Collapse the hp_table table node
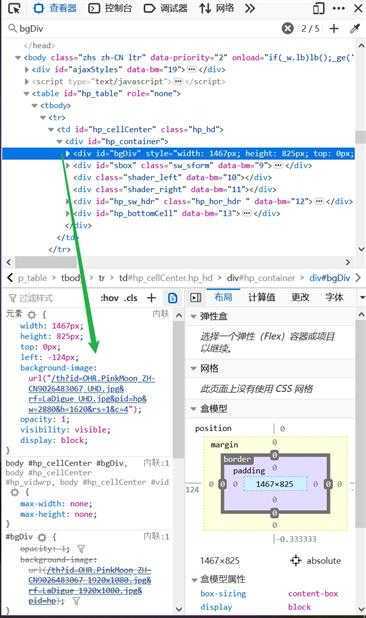This screenshot has height=618, width=366. [x=26, y=93]
